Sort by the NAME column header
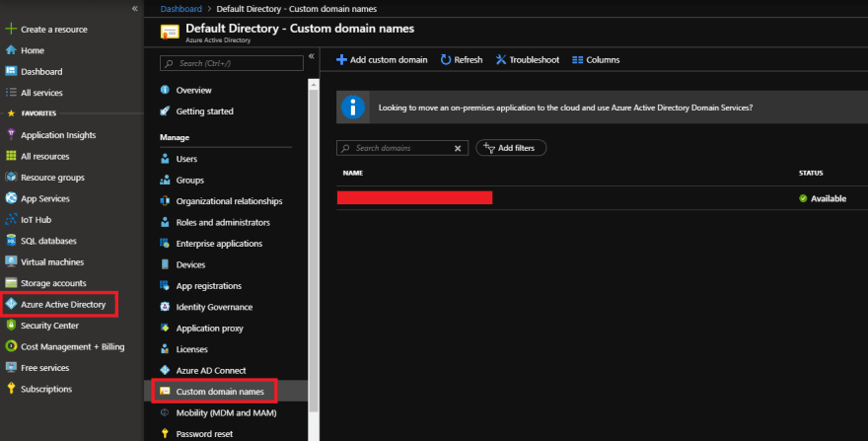The height and width of the screenshot is (441, 868). pos(353,173)
